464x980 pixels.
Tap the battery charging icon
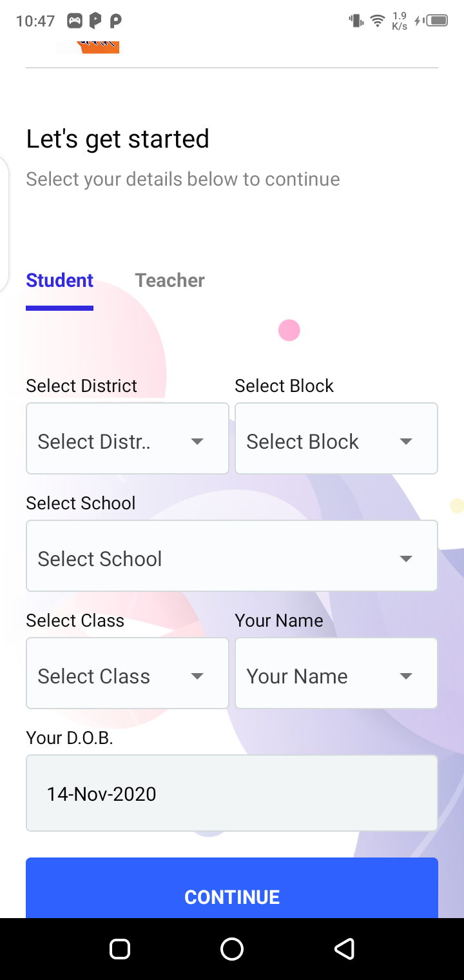[432, 21]
